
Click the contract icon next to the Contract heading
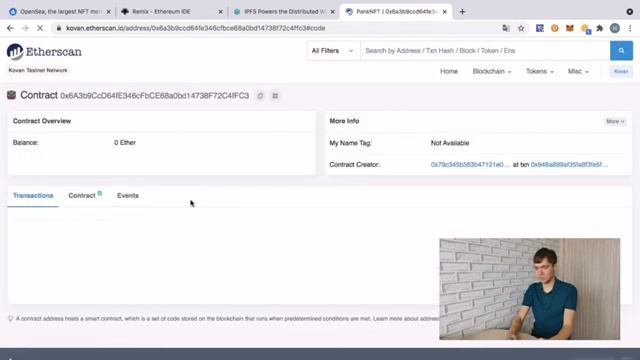[11, 95]
